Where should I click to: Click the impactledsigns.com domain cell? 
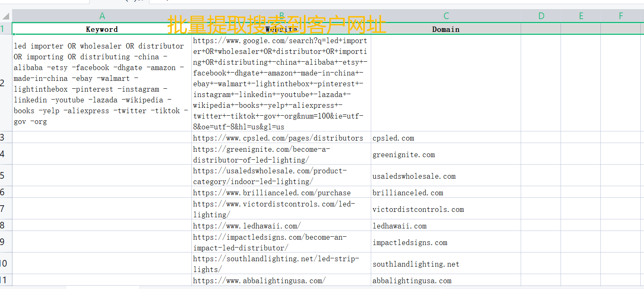coord(446,242)
